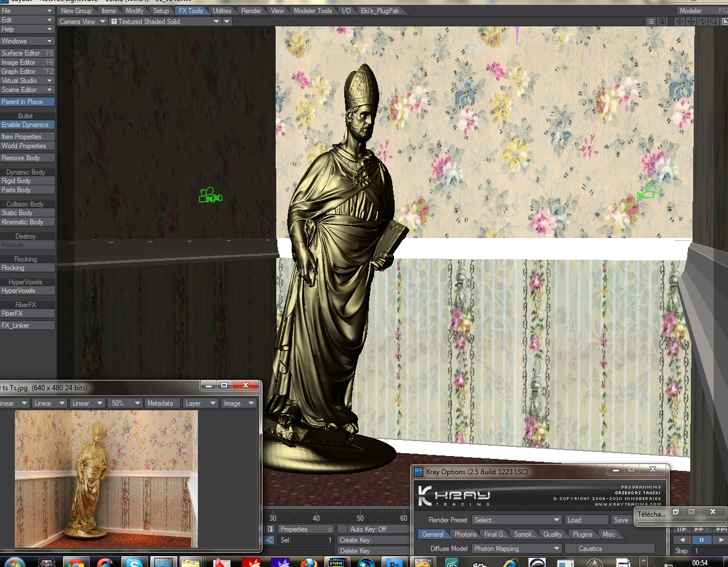Open the Render menu tab

pos(251,11)
